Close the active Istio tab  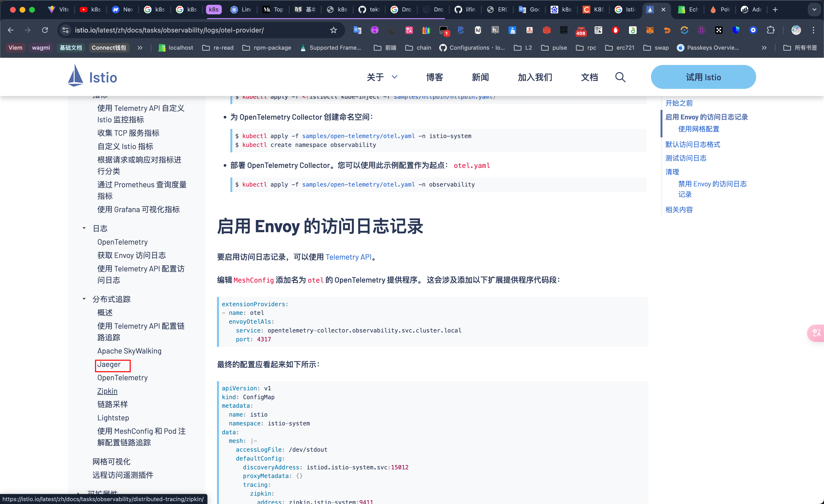pos(663,9)
